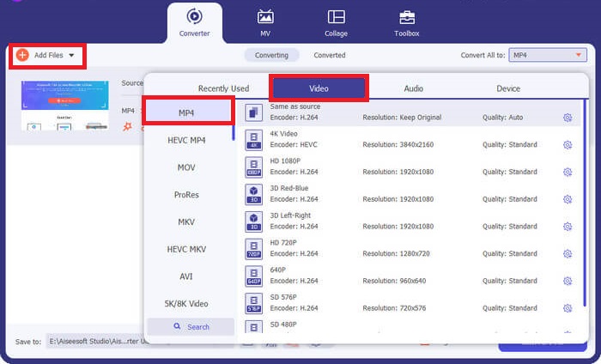Show the Converted list
The image size is (601, 364).
(x=330, y=55)
